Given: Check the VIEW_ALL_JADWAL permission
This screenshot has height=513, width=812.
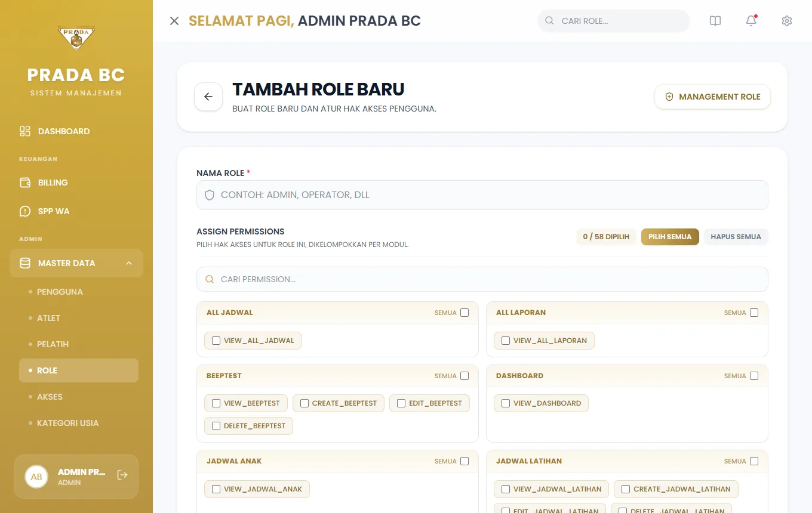Looking at the screenshot, I should pyautogui.click(x=216, y=341).
